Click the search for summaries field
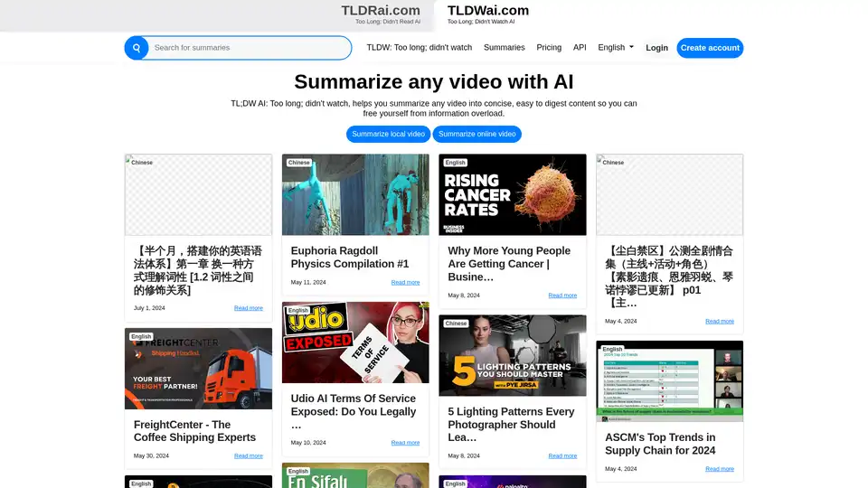 pos(250,48)
